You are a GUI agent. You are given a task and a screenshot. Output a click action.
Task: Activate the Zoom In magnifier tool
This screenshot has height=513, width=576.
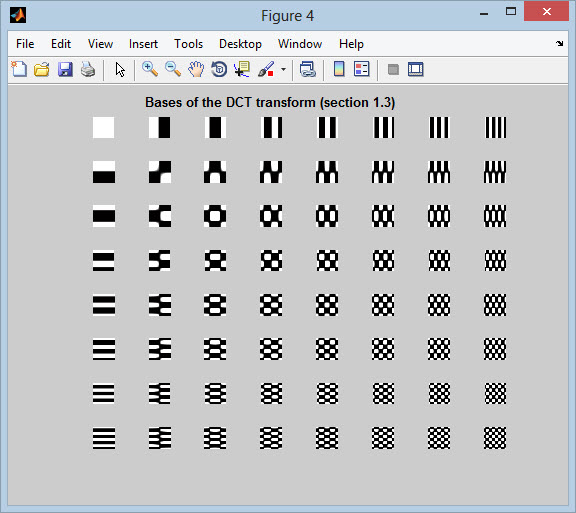[x=150, y=69]
